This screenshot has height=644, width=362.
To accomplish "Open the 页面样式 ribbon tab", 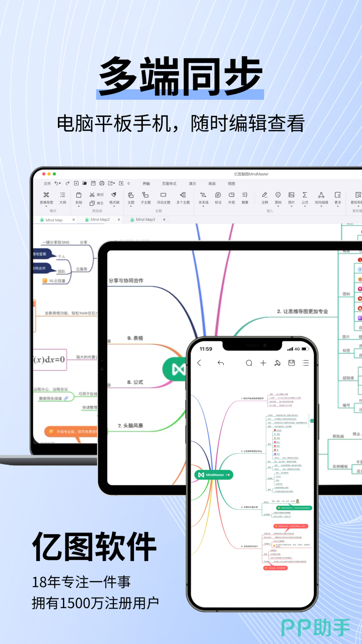I will pyautogui.click(x=169, y=183).
